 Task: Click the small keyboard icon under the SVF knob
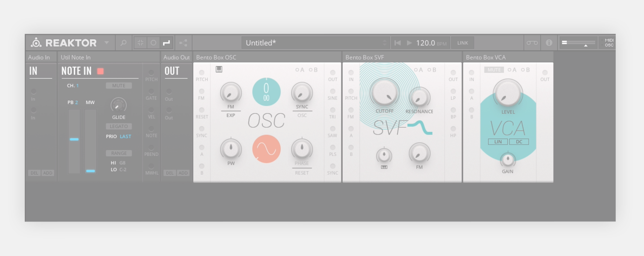click(384, 167)
